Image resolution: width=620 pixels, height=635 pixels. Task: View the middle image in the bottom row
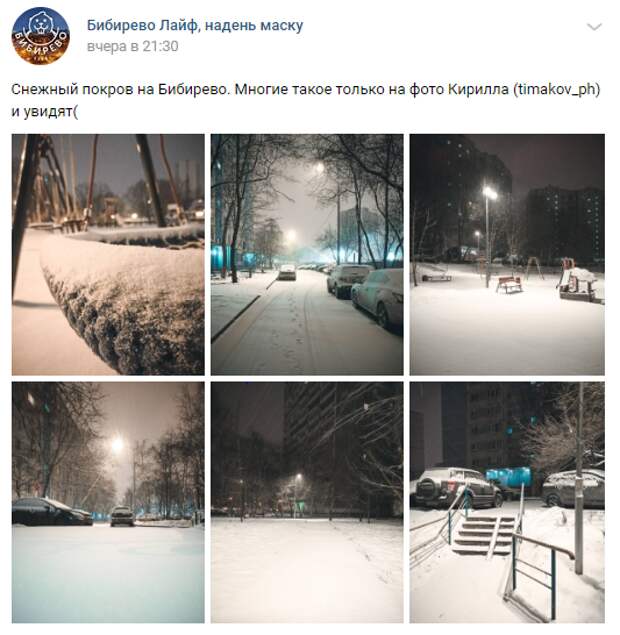(x=307, y=502)
